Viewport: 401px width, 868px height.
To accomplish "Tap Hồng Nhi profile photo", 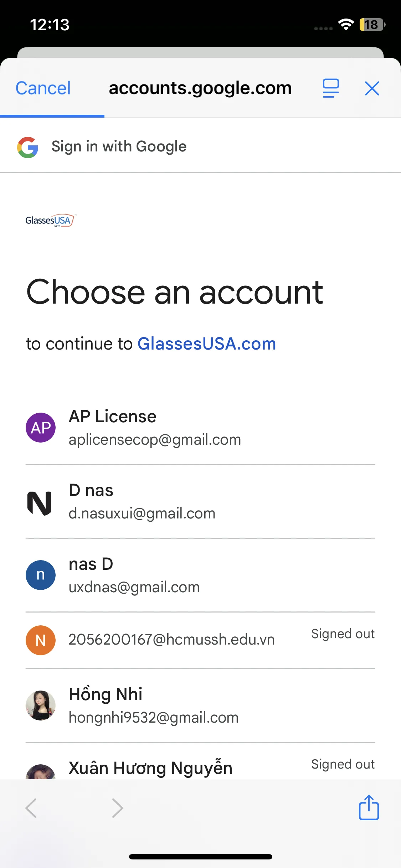I will 41,705.
